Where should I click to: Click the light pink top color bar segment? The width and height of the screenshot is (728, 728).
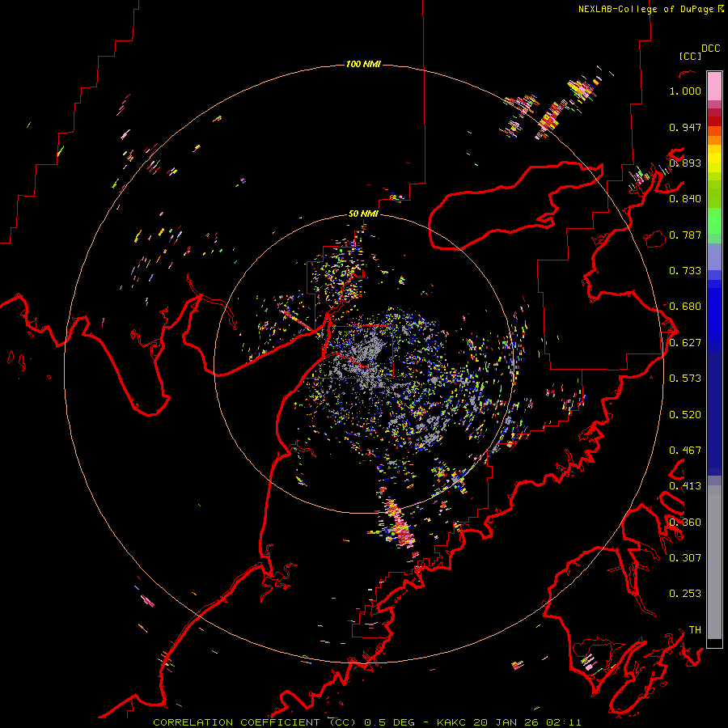coord(714,86)
